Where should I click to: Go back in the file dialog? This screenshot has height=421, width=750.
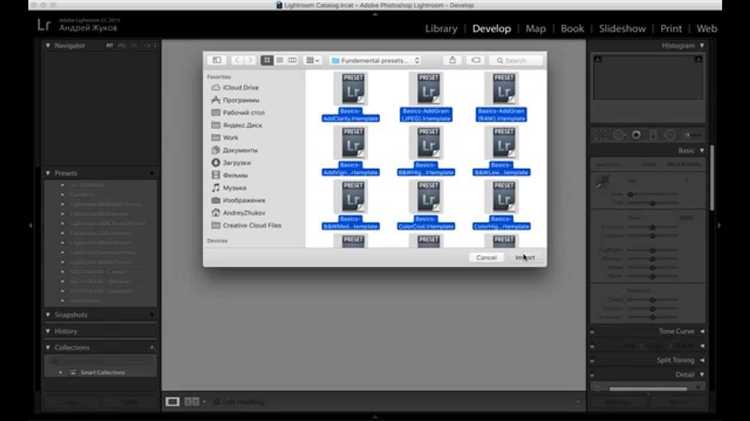[237, 60]
